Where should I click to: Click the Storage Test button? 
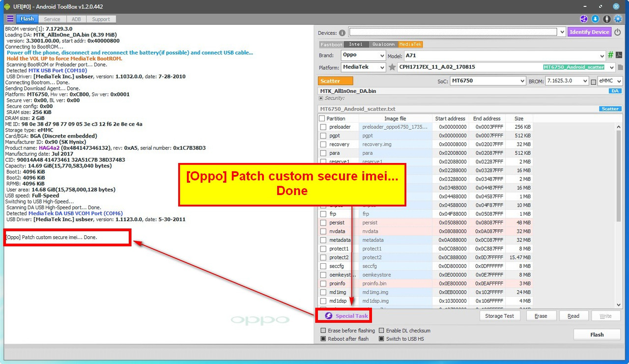(x=499, y=316)
